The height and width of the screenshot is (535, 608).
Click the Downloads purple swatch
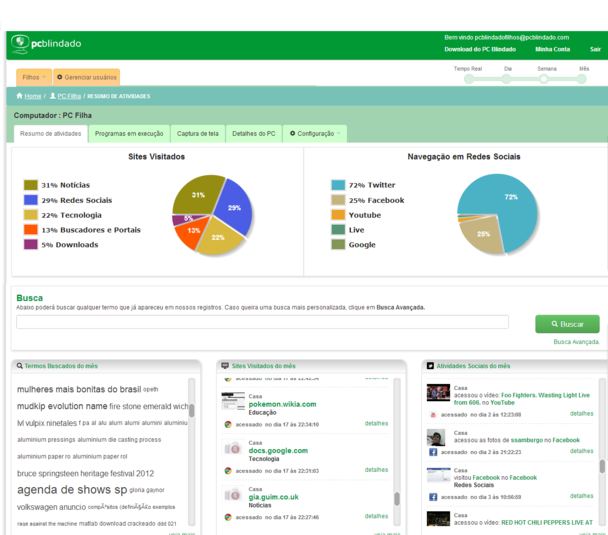click(x=31, y=245)
